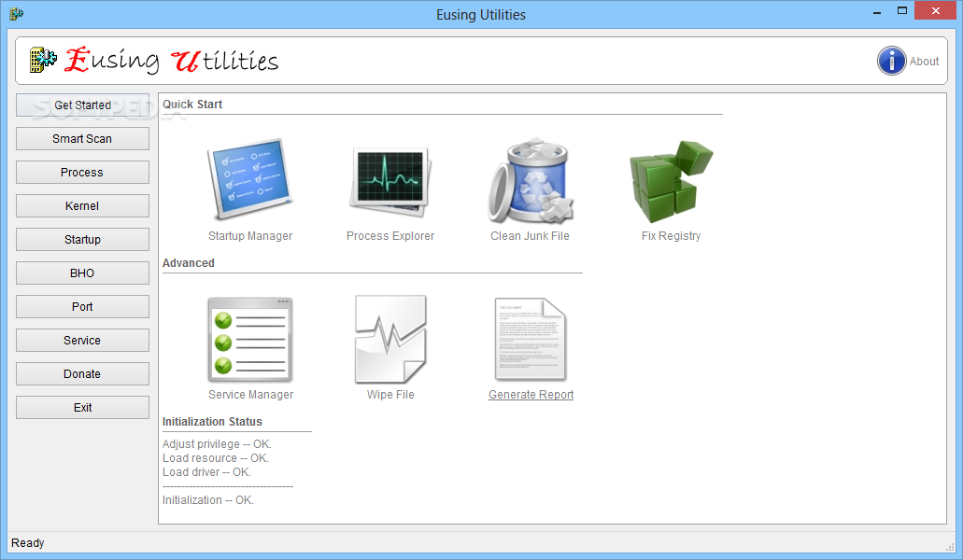Click the 'Load resource -- OK.' line
Viewport: 963px width, 560px height.
(216, 458)
